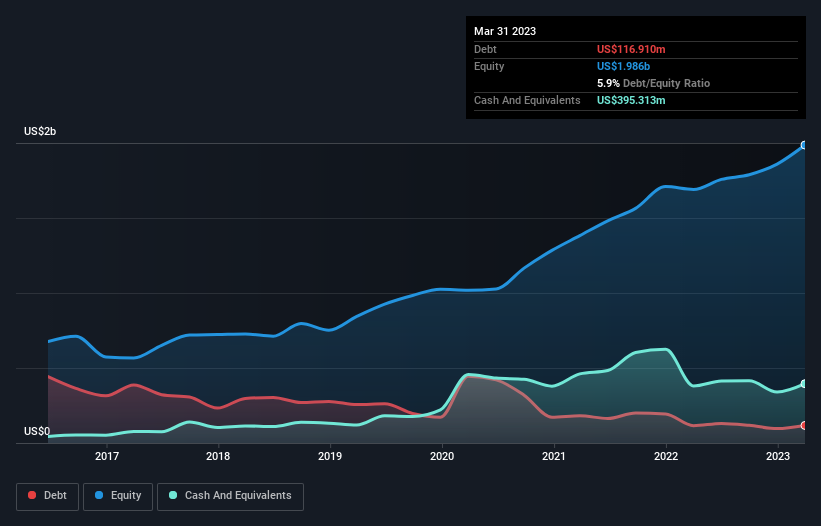The image size is (821, 526).
Task: Click the Cash And Equivalents endpoint marker
Action: [x=804, y=384]
